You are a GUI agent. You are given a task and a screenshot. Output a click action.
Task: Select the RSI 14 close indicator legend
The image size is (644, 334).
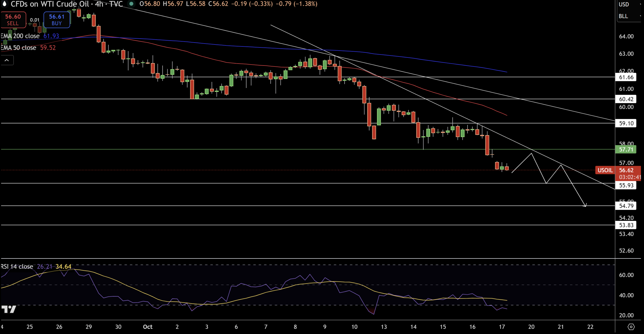coord(17,266)
